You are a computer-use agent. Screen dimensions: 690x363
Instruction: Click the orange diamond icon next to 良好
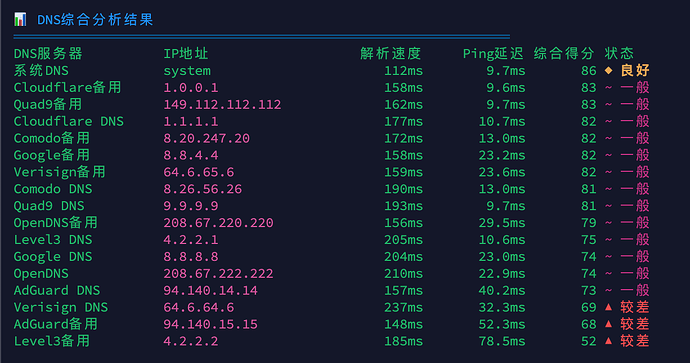[609, 70]
